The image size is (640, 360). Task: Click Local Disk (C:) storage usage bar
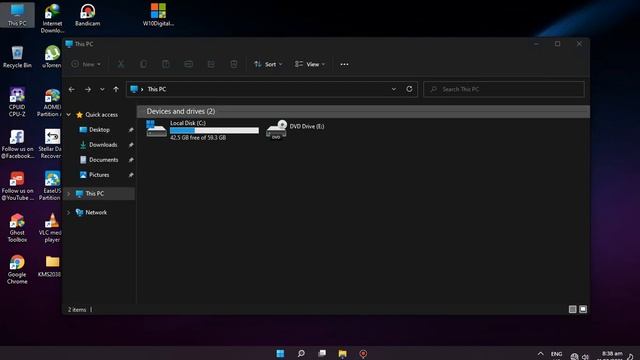point(214,130)
